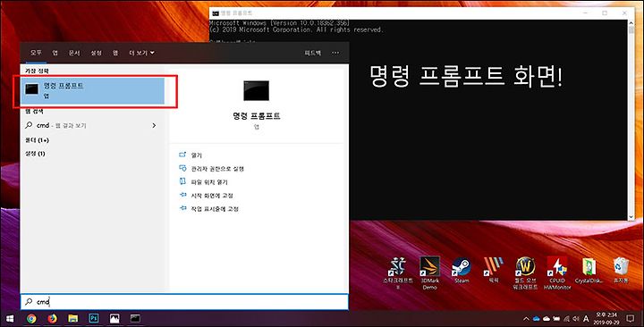This screenshot has height=327, width=644.
Task: Open the search options ellipsis menu
Action: coord(335,53)
